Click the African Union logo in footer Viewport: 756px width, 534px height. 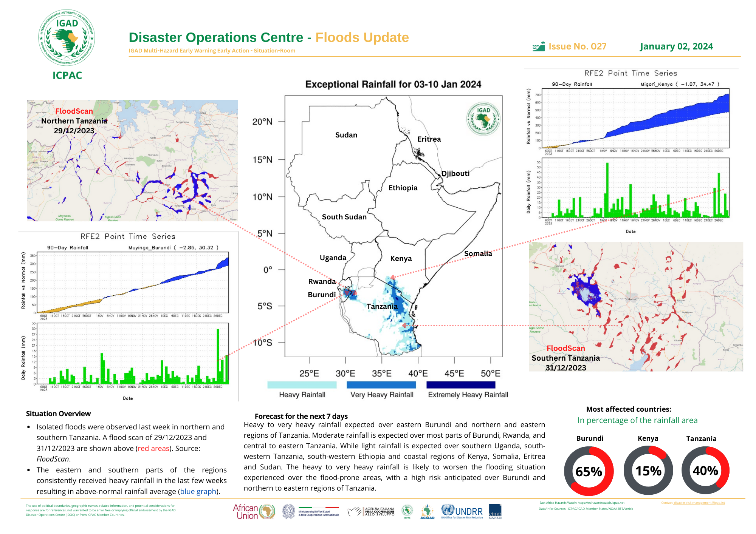click(254, 512)
